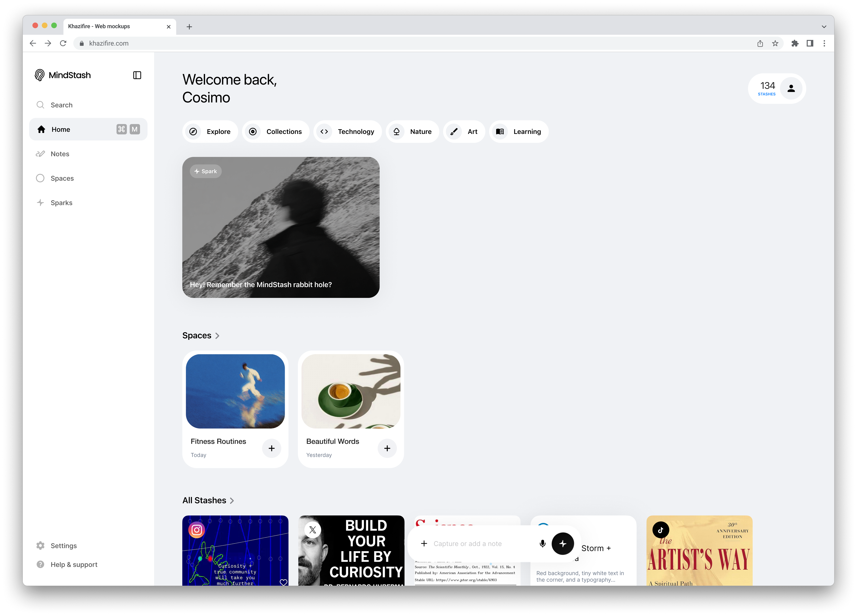
Task: Click the Search item in the sidebar
Action: 62,105
